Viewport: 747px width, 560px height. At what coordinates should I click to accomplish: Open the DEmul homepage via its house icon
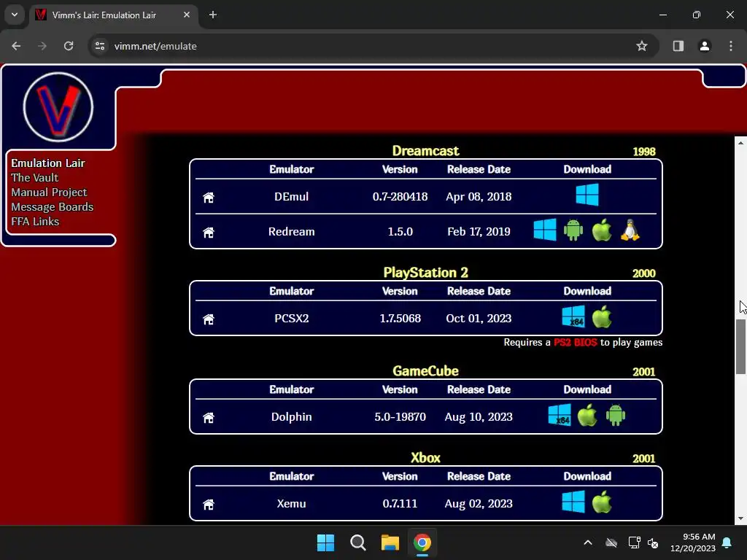point(208,197)
